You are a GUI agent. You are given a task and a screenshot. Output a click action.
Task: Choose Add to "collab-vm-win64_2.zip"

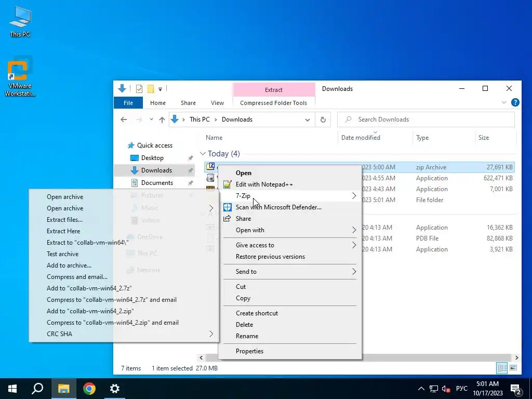coord(124,311)
